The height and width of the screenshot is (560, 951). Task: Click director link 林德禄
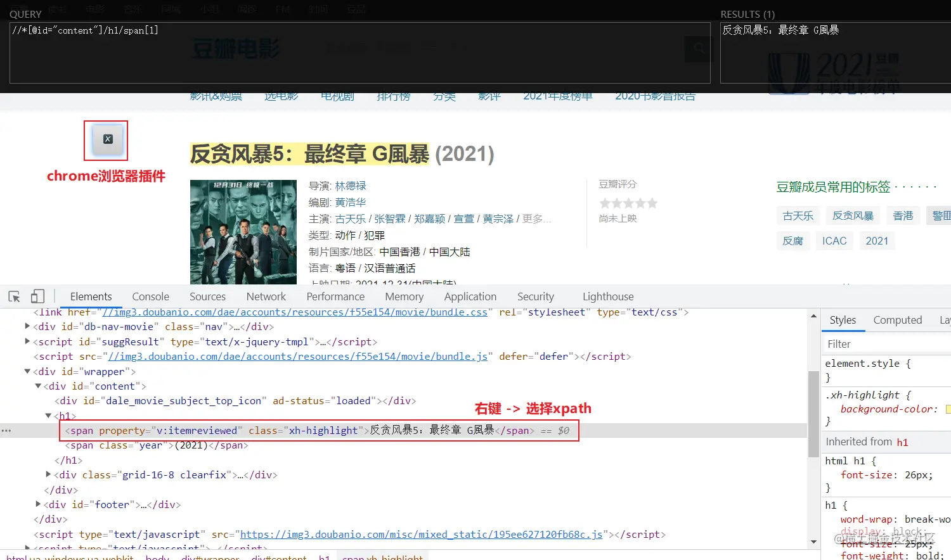[351, 186]
